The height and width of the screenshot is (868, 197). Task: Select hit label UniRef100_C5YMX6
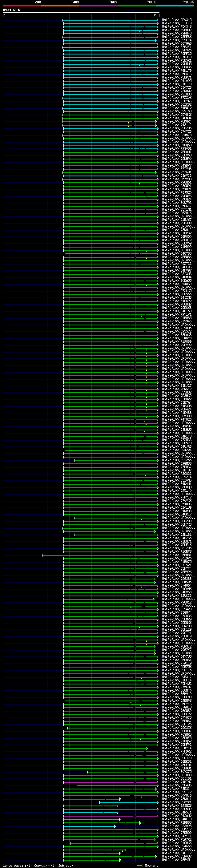pyautogui.click(x=177, y=115)
